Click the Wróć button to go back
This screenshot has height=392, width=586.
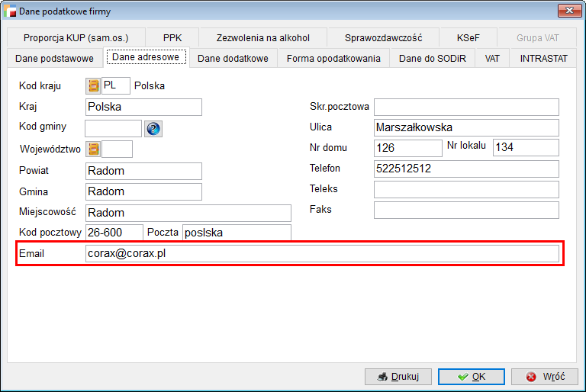[545, 377]
